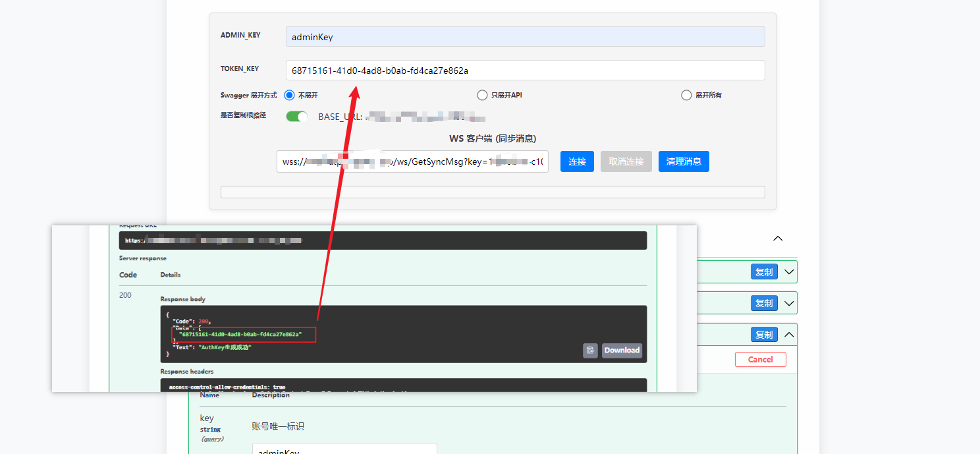The image size is (980, 454).
Task: Collapse the API section with the top chevron
Action: 778,239
